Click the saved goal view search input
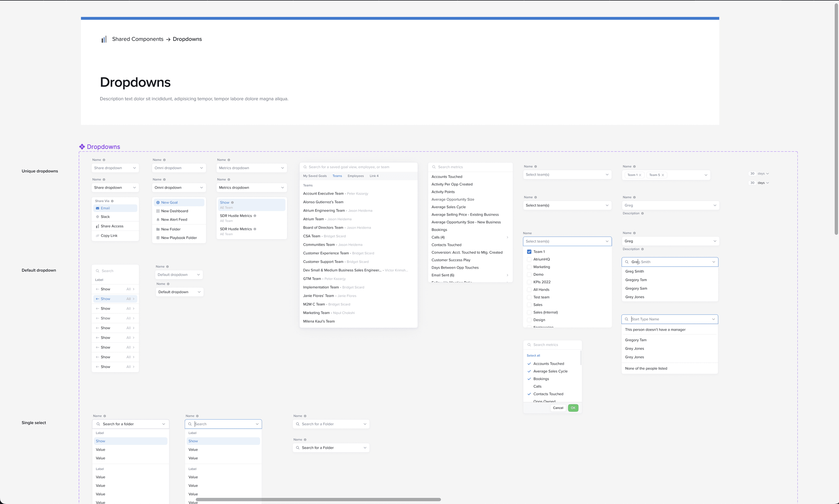The width and height of the screenshot is (839, 504). click(x=358, y=167)
